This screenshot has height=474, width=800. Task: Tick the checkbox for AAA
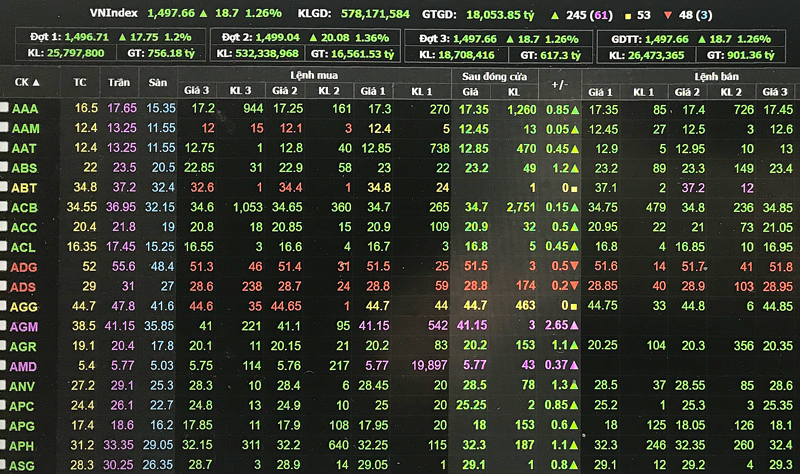(4, 108)
